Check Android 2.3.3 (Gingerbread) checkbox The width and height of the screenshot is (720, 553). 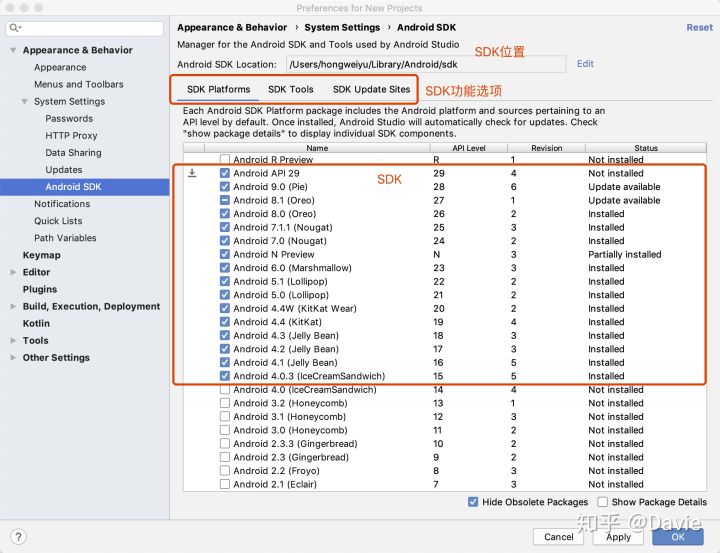click(x=225, y=444)
